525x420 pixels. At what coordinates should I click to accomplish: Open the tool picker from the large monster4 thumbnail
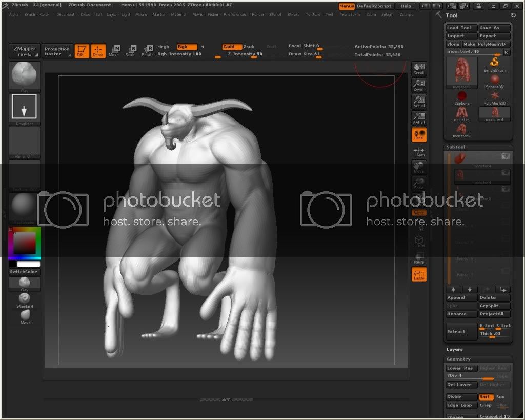pos(462,73)
